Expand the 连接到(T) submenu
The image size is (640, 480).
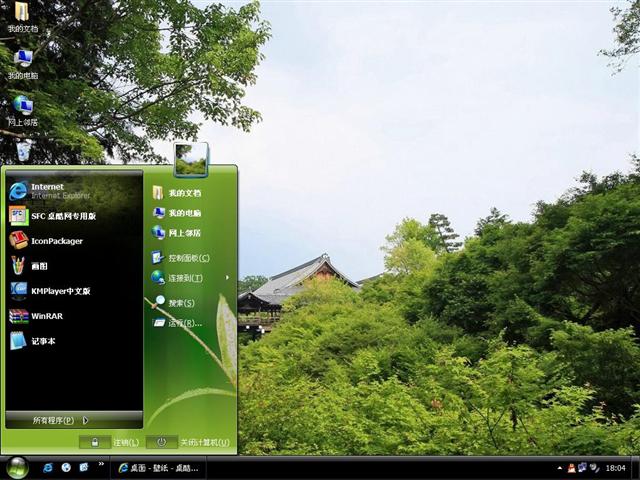click(x=190, y=278)
